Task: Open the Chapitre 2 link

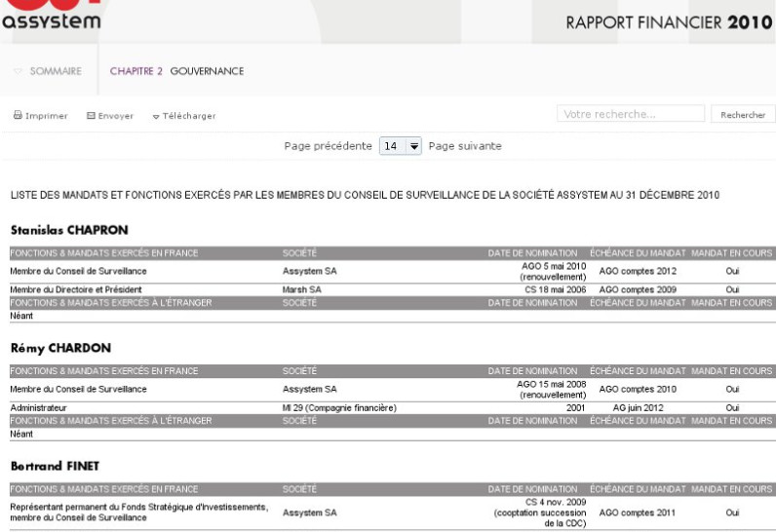Action: 136,71
